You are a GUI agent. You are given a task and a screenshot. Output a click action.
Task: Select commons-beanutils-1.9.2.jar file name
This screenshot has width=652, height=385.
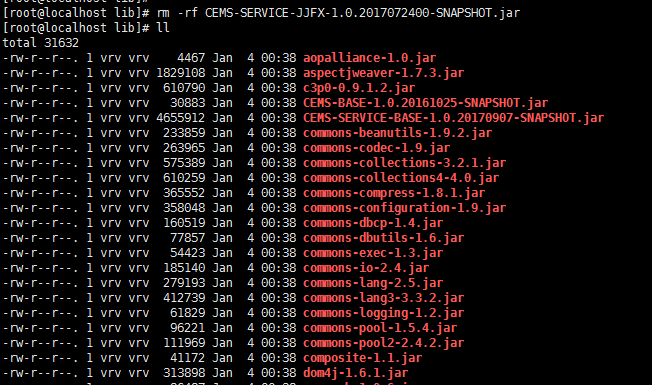coord(398,133)
